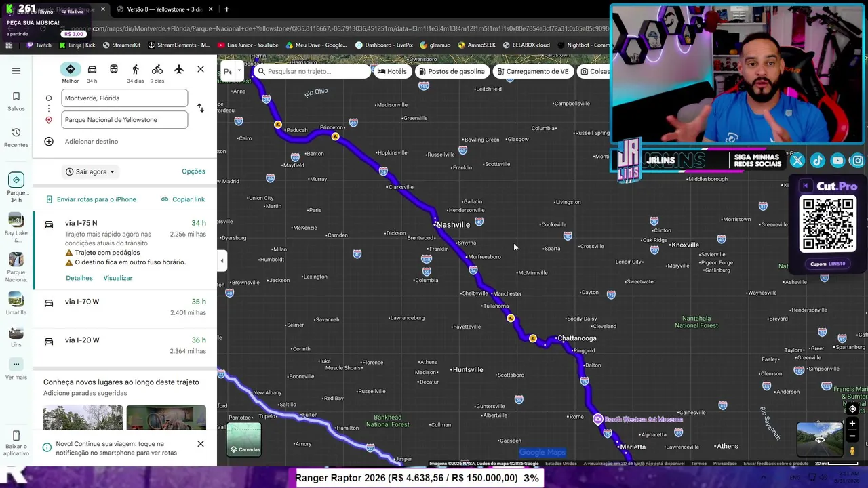
Task: Open the Street View preview thumbnail
Action: point(819,439)
